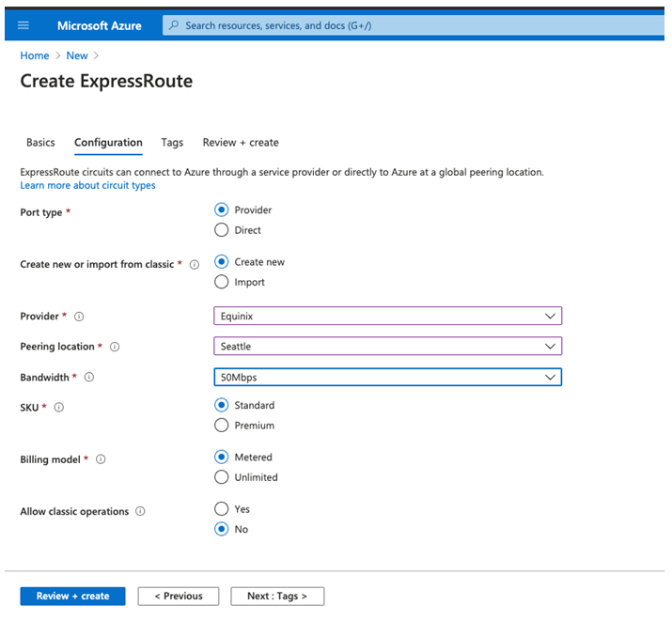
Task: Click the New breadcrumb link
Action: (77, 55)
